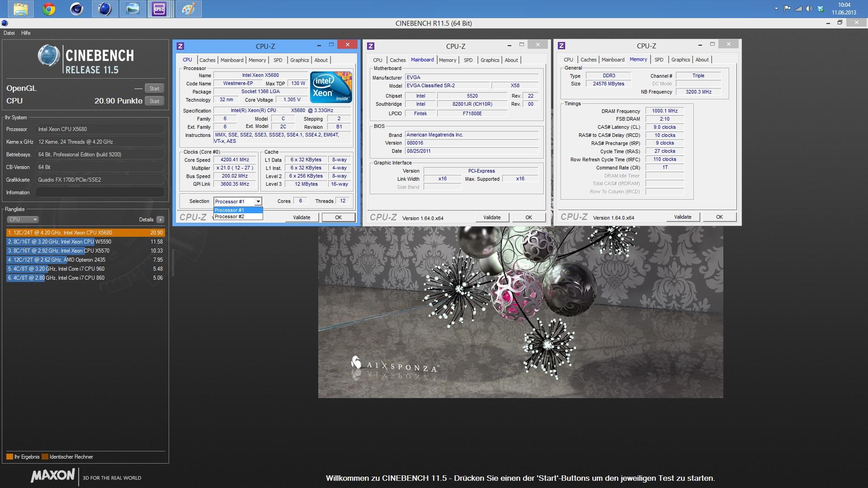Open SPD tab in the Memory CPU-Z window
Screen dimensions: 868x488
pos(659,60)
